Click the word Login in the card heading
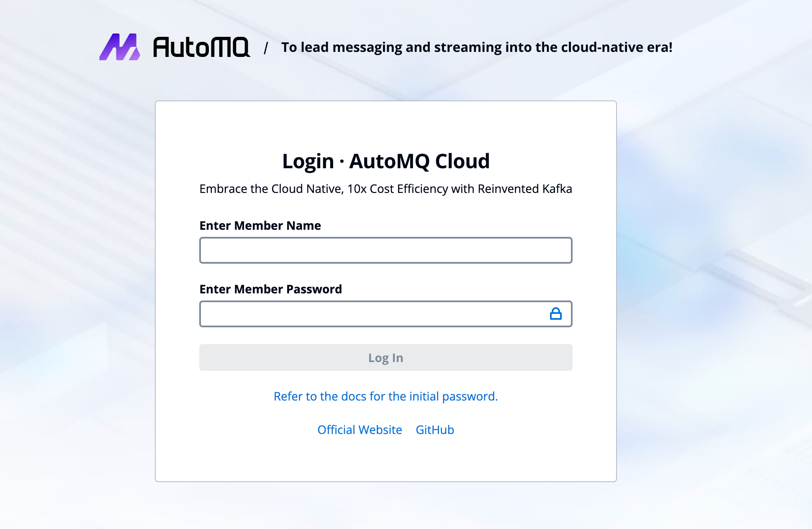The image size is (812, 529). point(308,162)
